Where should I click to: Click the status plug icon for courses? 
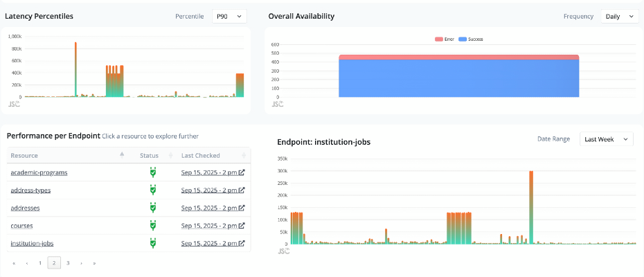[153, 225]
